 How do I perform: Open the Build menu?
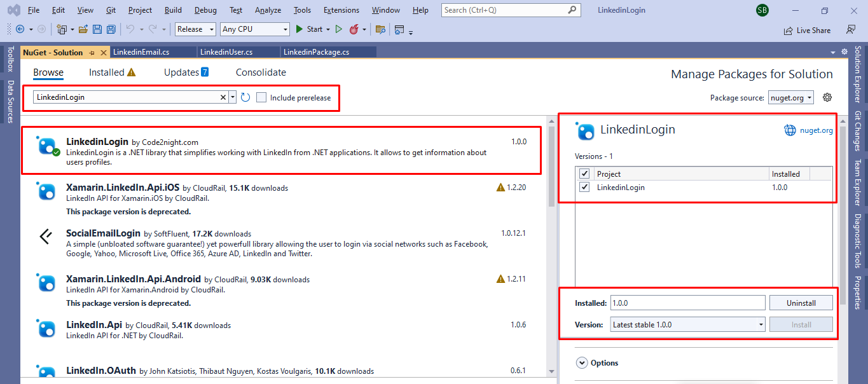point(173,10)
